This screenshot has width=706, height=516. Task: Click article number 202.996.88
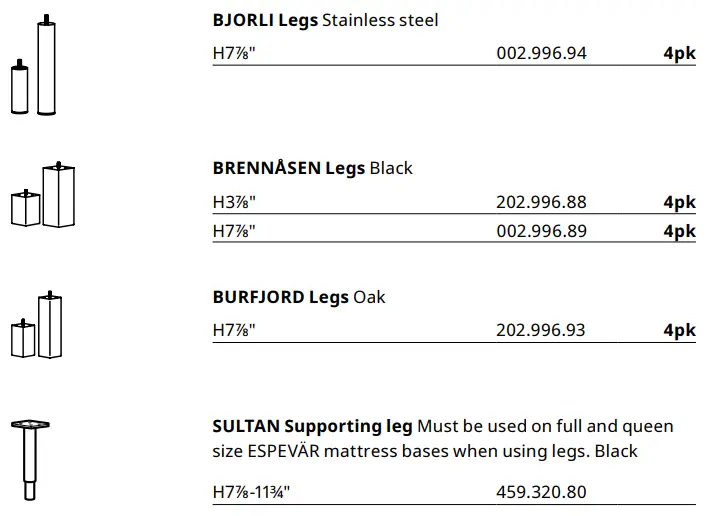pyautogui.click(x=541, y=202)
